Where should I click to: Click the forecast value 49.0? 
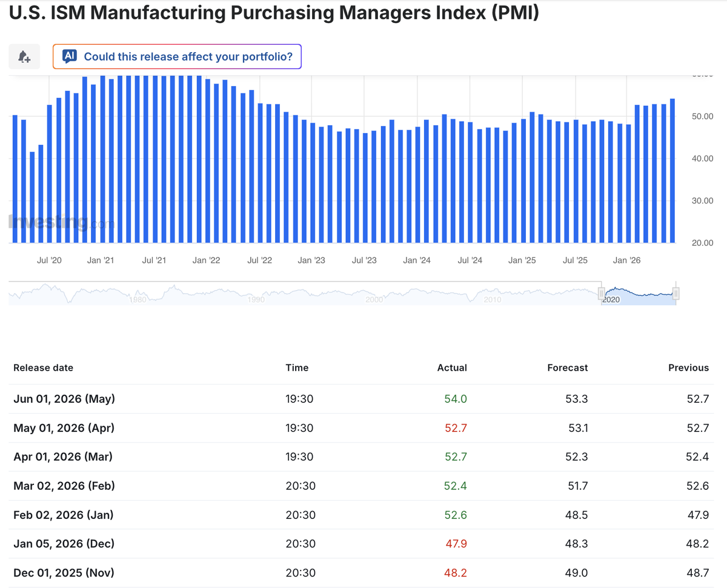(577, 573)
